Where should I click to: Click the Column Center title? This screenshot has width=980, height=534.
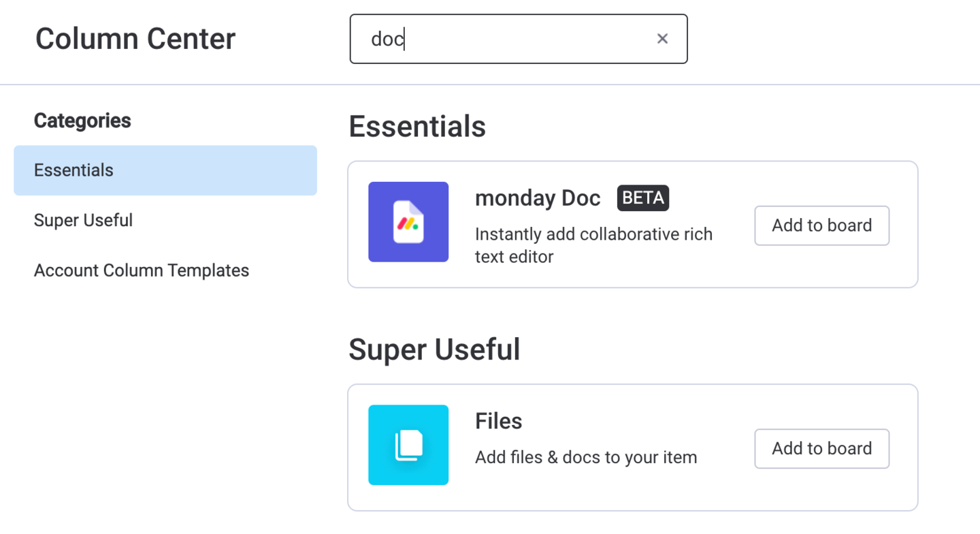point(135,39)
